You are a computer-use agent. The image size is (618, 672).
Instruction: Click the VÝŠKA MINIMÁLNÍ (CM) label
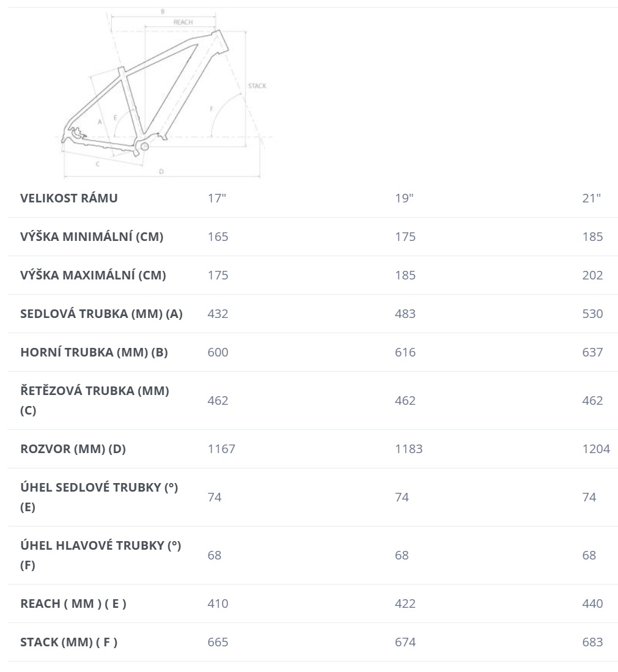pyautogui.click(x=92, y=237)
